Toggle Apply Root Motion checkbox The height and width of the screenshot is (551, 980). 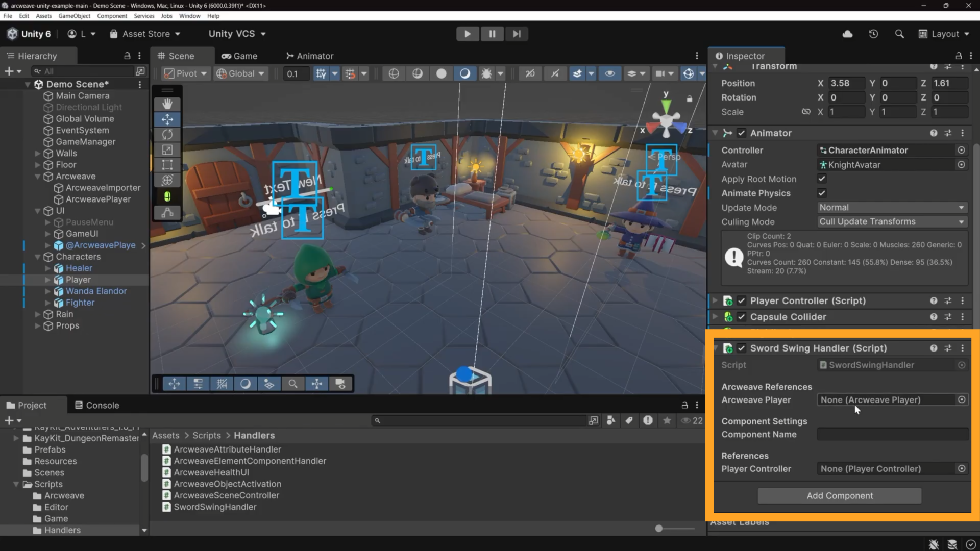click(x=822, y=179)
